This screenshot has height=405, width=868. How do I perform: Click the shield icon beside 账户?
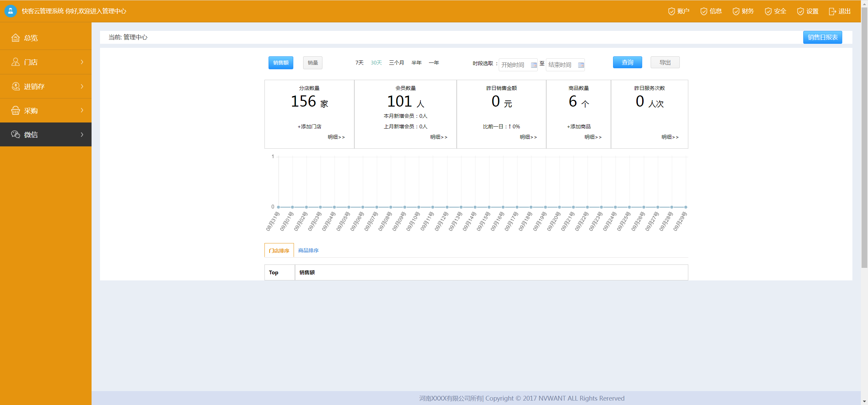click(671, 11)
